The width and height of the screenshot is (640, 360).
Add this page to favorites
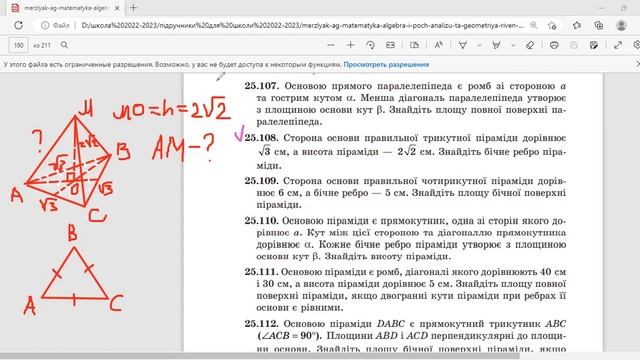click(552, 25)
